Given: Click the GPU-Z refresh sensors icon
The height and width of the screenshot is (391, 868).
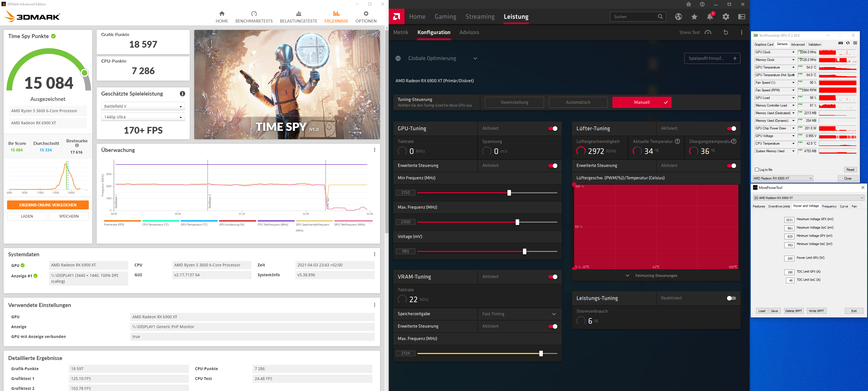Looking at the screenshot, I should pos(848,43).
